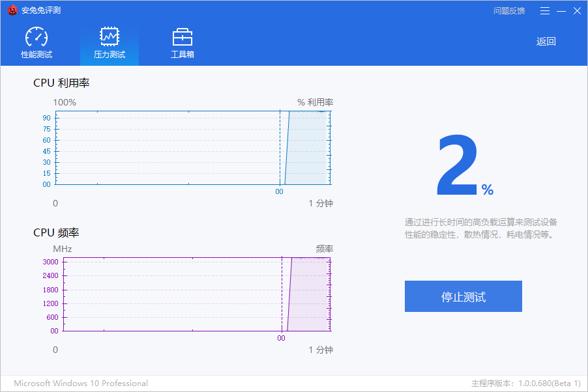The height and width of the screenshot is (392, 588).
Task: Switch to the 性能测试 tab label
Action: pyautogui.click(x=37, y=55)
